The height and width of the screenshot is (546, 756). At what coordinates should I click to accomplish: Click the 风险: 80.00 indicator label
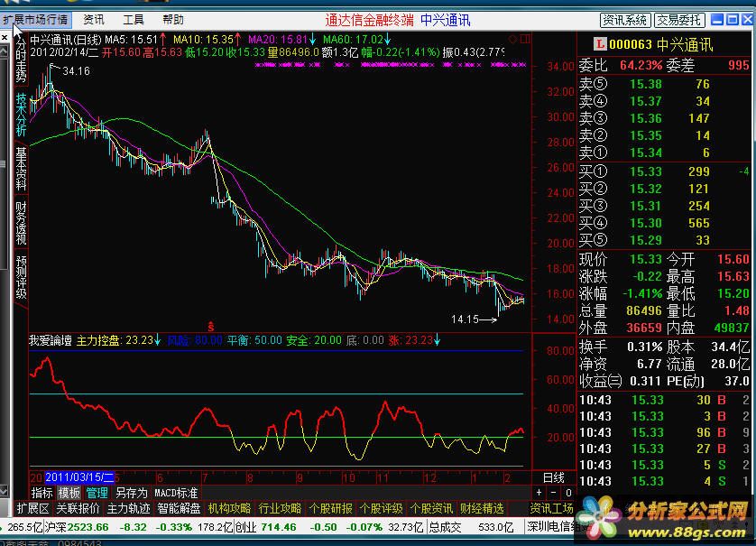(x=195, y=340)
